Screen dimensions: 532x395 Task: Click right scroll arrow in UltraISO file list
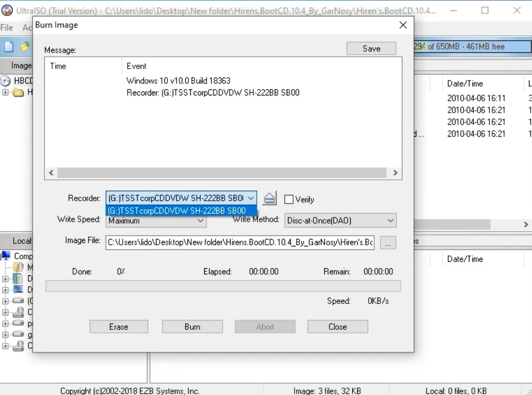point(526,224)
